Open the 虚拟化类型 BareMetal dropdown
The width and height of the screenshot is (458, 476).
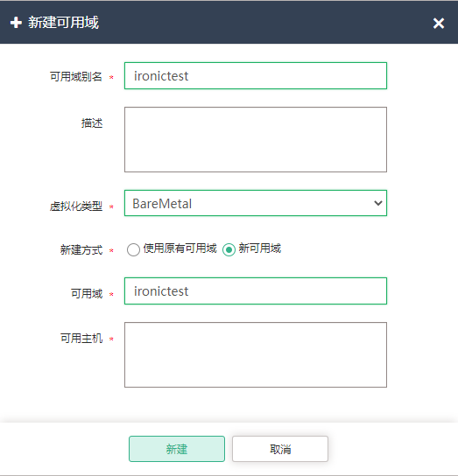(256, 203)
